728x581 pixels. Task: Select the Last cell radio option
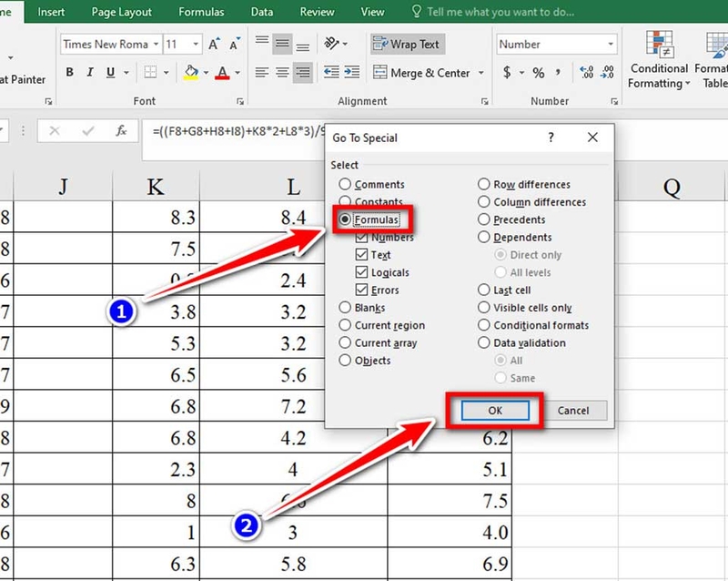click(484, 290)
